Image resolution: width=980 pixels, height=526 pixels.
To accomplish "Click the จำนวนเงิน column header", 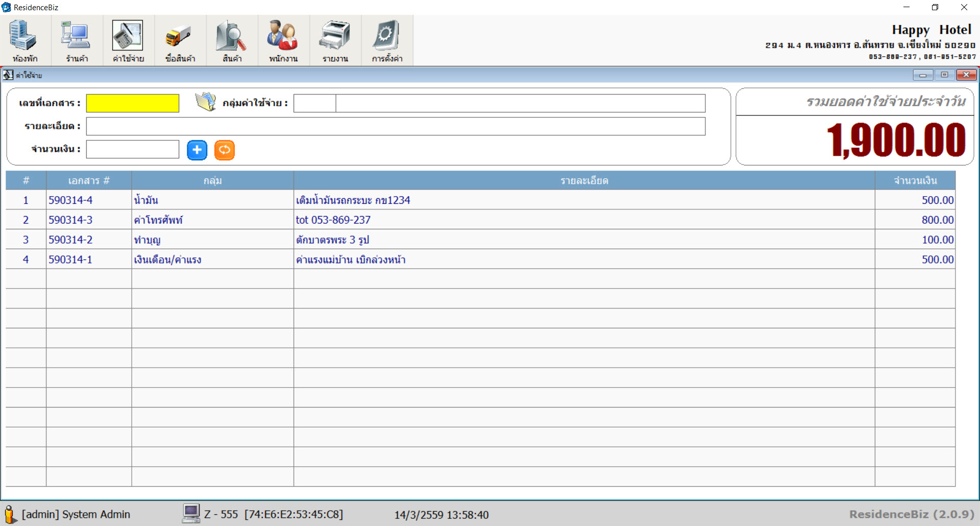I will point(915,181).
